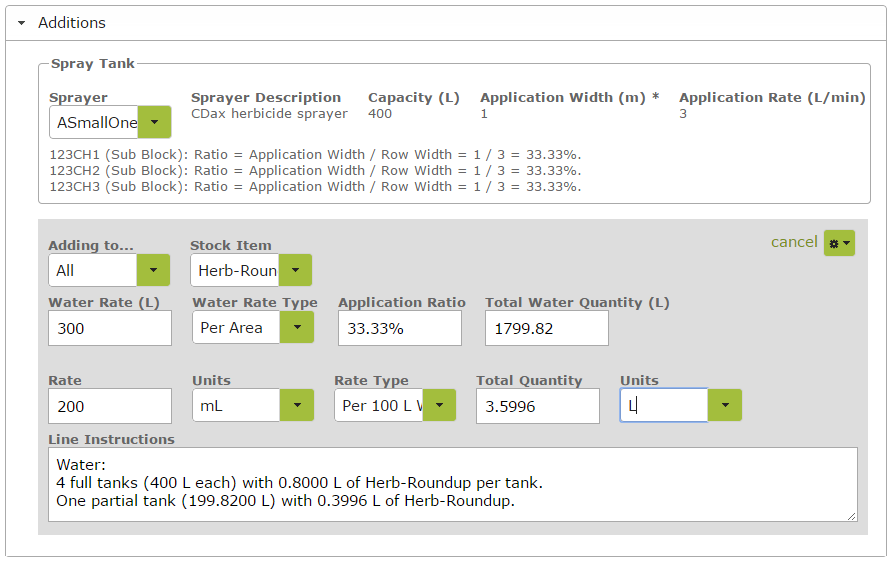Click the CDax herbicide sprayer description
Viewport: 895px width, 564px height.
(x=269, y=114)
